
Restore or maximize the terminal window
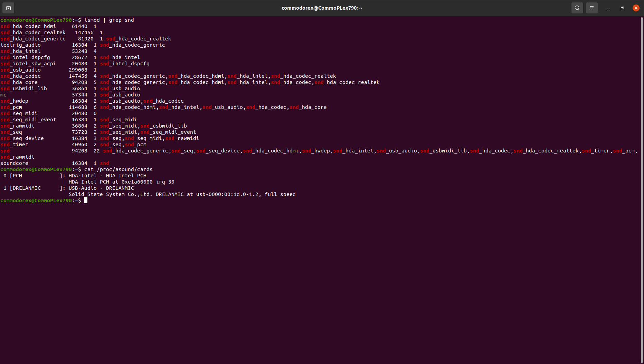(x=622, y=8)
